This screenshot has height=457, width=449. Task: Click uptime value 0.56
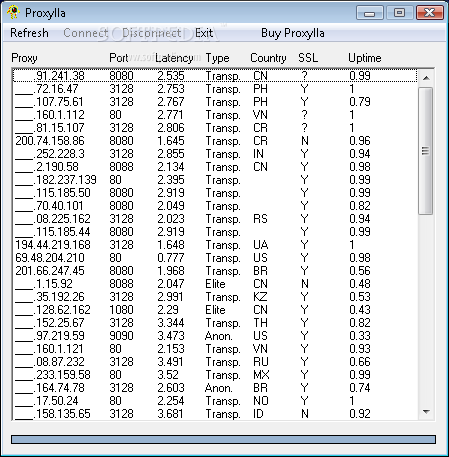coord(360,271)
